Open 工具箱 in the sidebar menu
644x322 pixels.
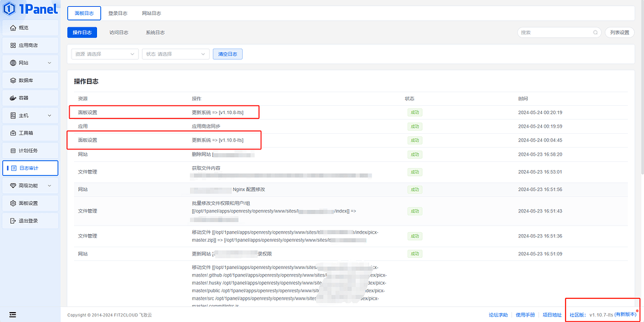pos(30,133)
